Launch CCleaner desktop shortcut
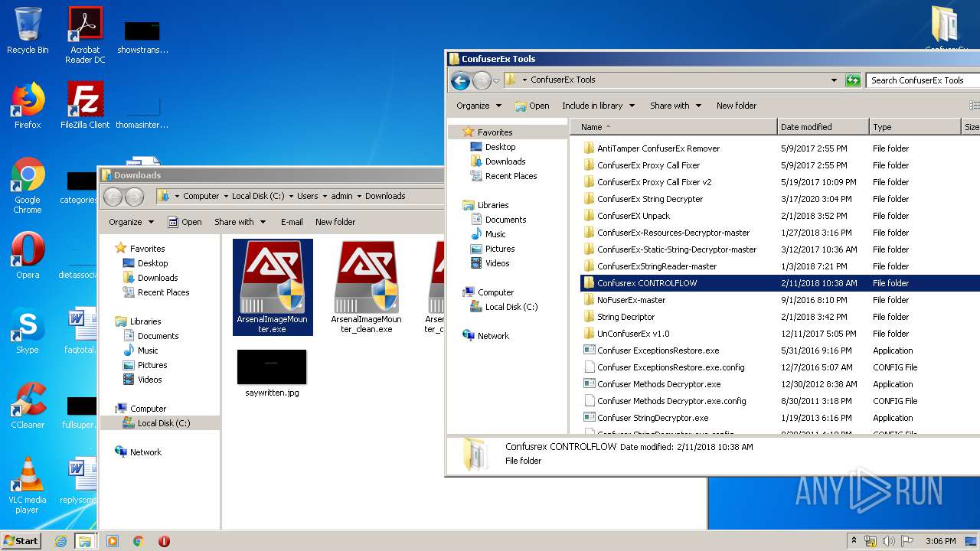Screen dimensions: 980x551 [28, 406]
